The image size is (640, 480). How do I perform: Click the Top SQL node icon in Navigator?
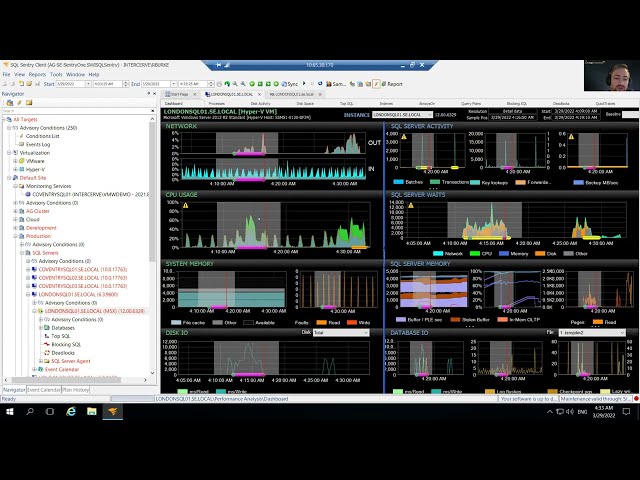(x=47, y=336)
